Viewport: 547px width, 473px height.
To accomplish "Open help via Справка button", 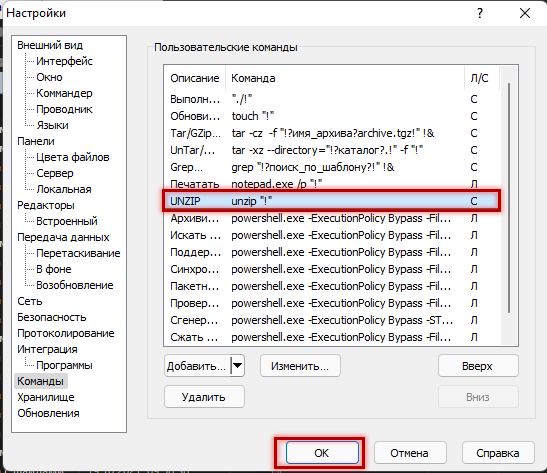I will pos(498,453).
